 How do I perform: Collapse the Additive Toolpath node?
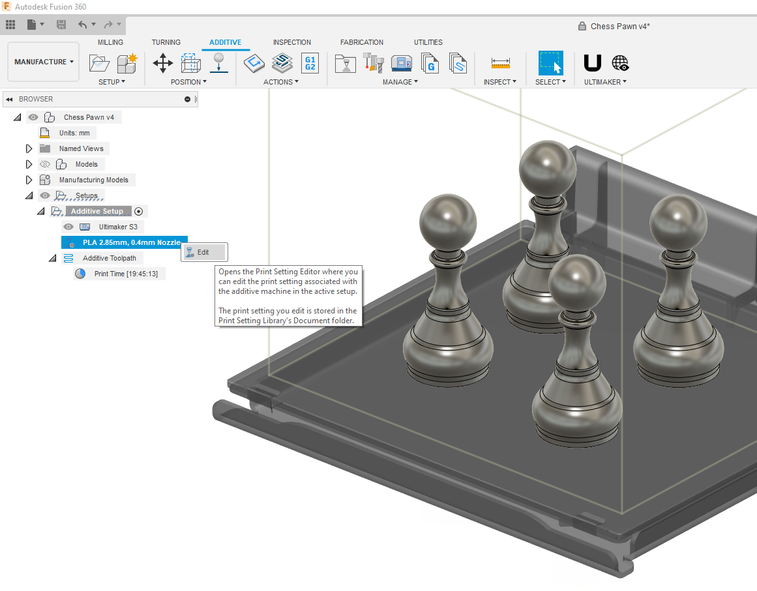[53, 258]
